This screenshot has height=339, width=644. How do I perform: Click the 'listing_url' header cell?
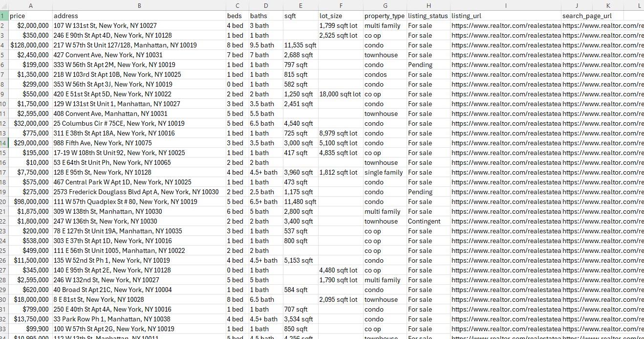[506, 16]
